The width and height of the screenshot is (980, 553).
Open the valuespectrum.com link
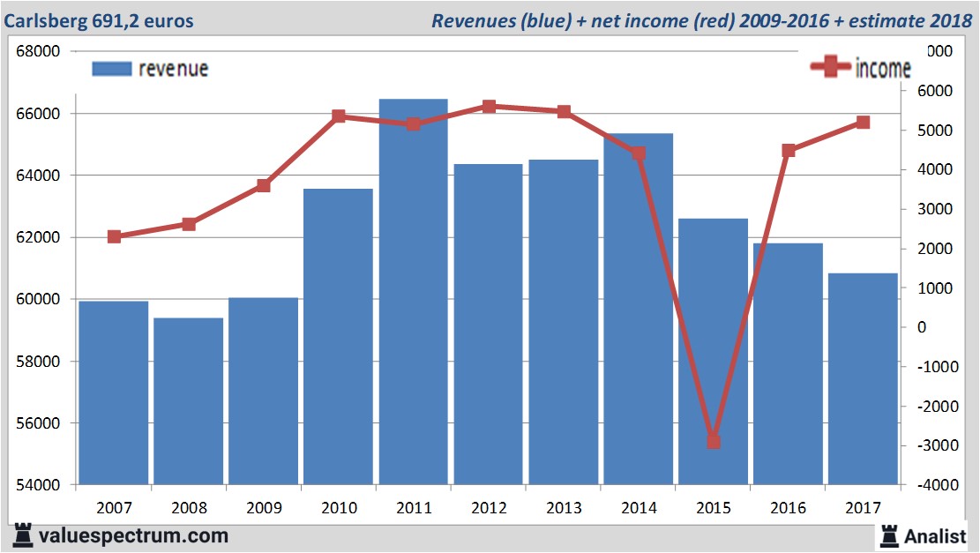click(x=133, y=535)
